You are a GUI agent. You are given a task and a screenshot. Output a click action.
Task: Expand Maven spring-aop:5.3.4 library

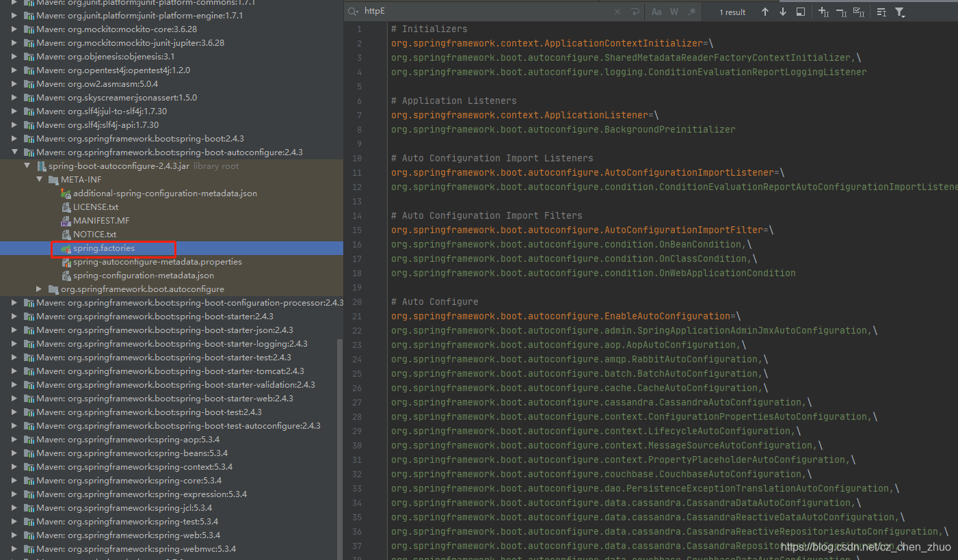click(x=15, y=440)
